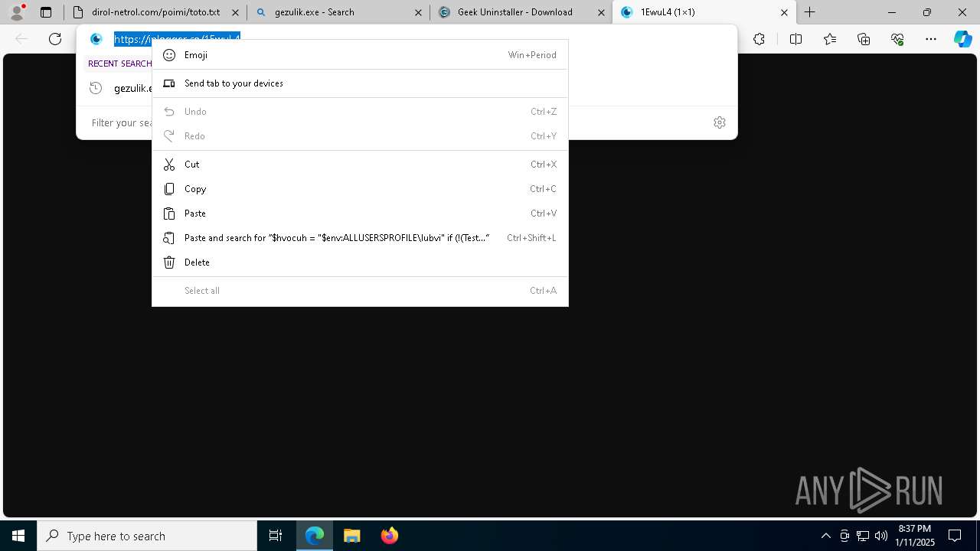Choose Paste and search for $hvocuh
This screenshot has width=980, height=551.
pos(360,238)
